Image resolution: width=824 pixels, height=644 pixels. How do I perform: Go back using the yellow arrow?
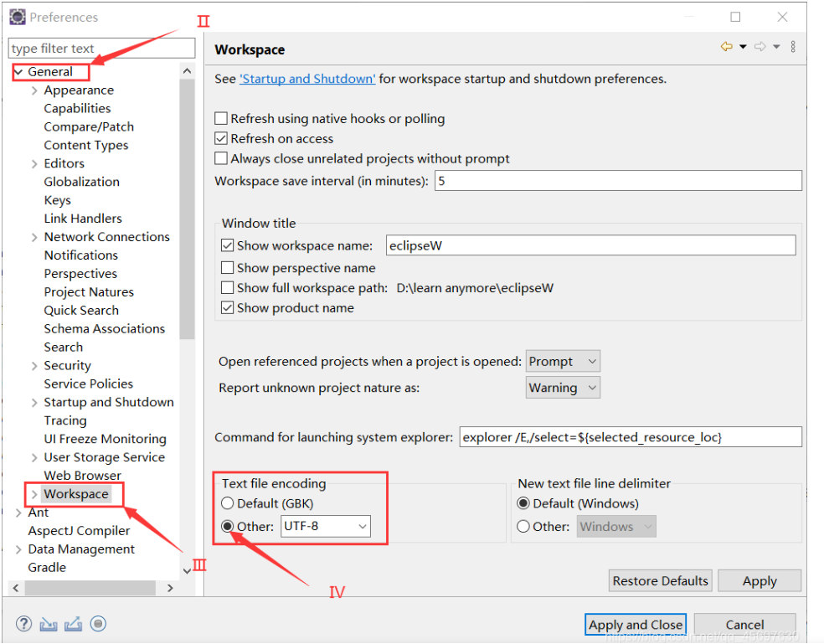726,47
